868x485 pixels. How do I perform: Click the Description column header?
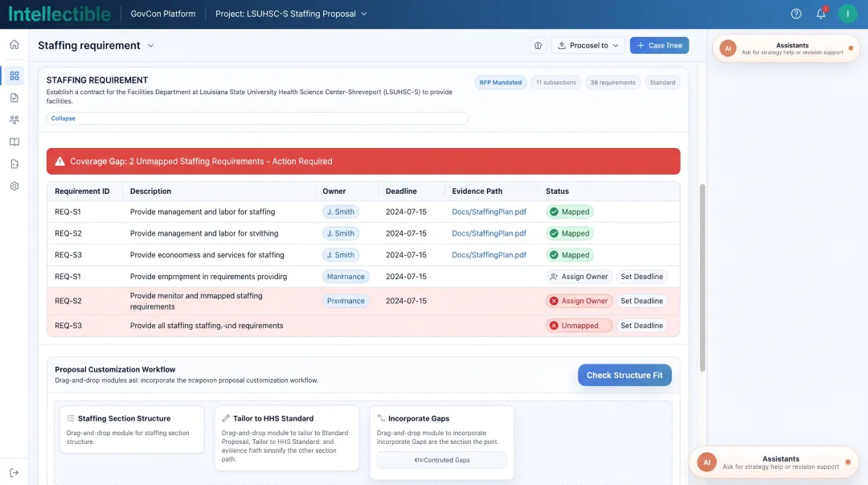click(150, 191)
